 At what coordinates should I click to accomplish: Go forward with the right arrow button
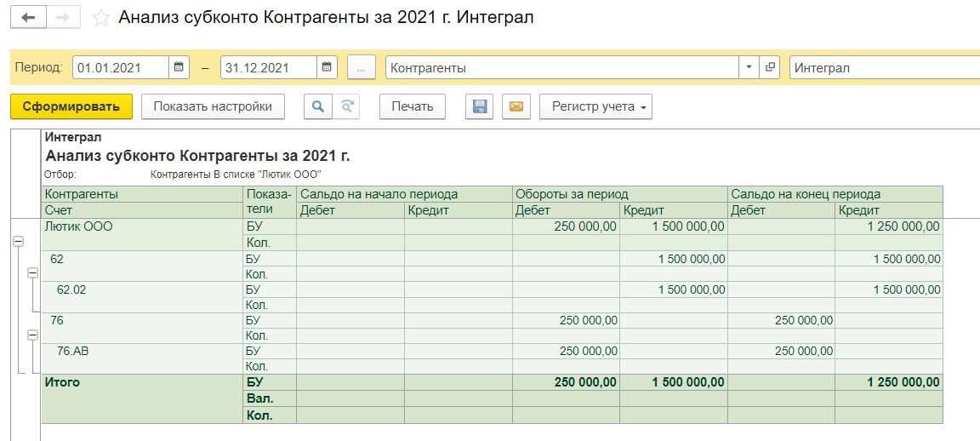63,18
